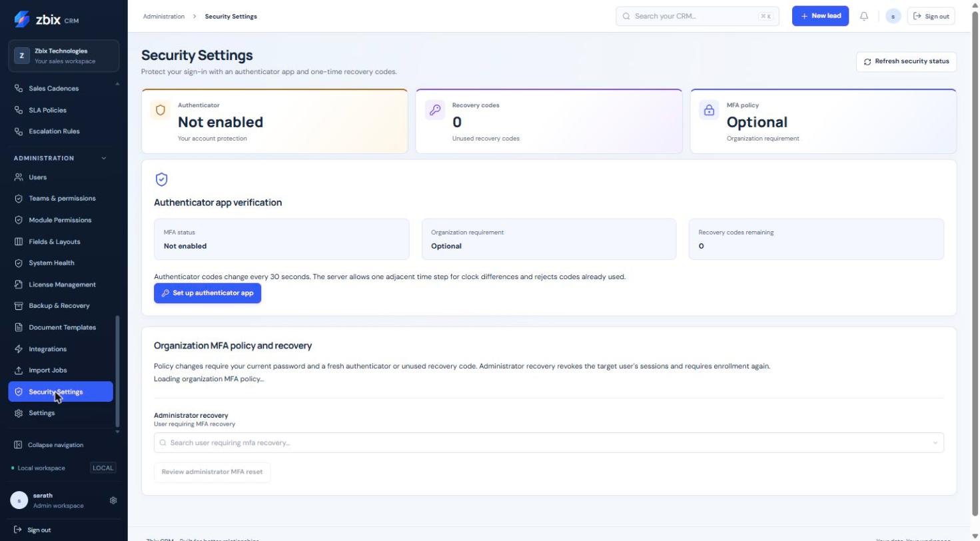The width and height of the screenshot is (980, 541).
Task: Open Settings in sidebar
Action: point(61,413)
